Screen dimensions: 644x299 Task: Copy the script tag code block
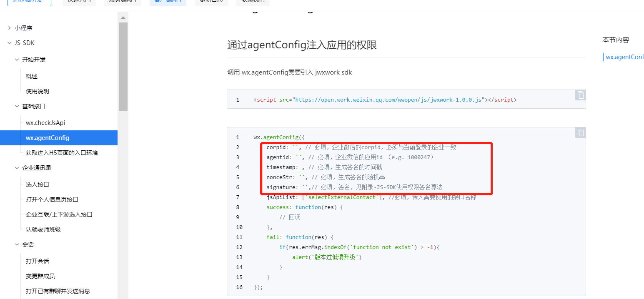(580, 95)
